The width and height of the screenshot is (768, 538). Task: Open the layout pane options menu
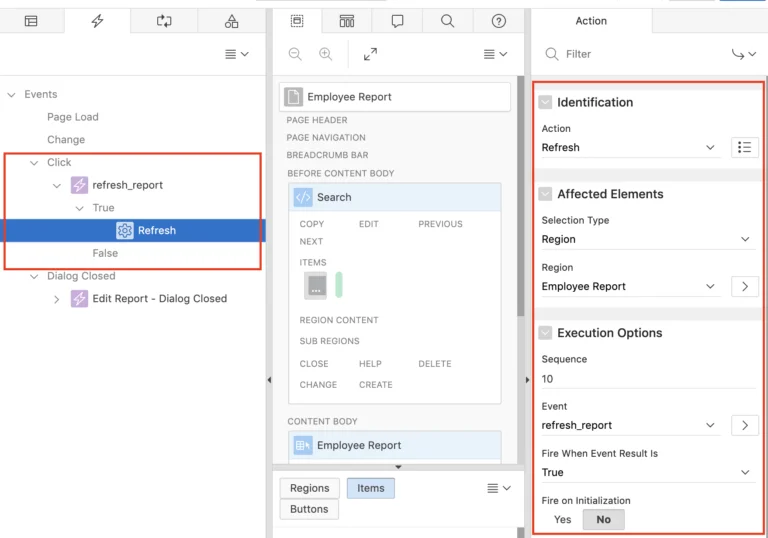[x=495, y=54]
